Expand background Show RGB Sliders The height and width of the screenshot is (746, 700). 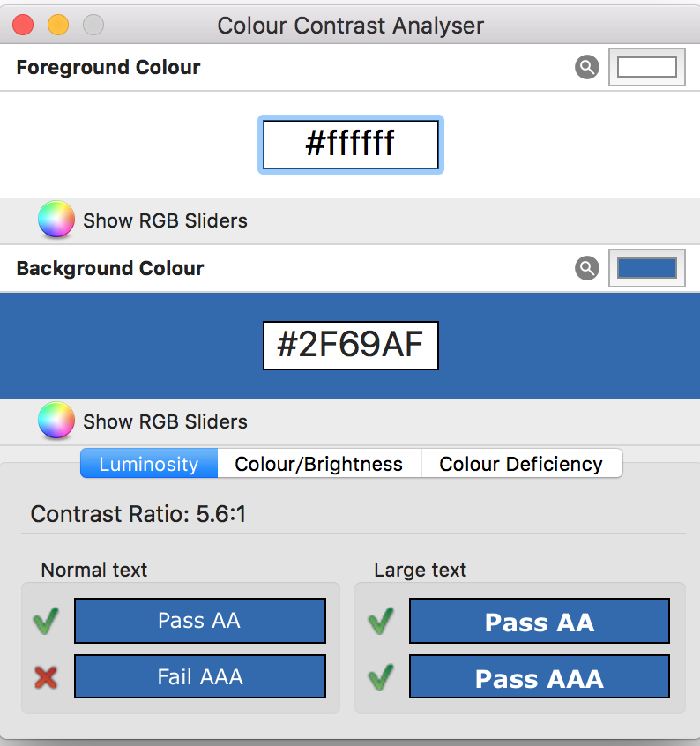point(165,421)
